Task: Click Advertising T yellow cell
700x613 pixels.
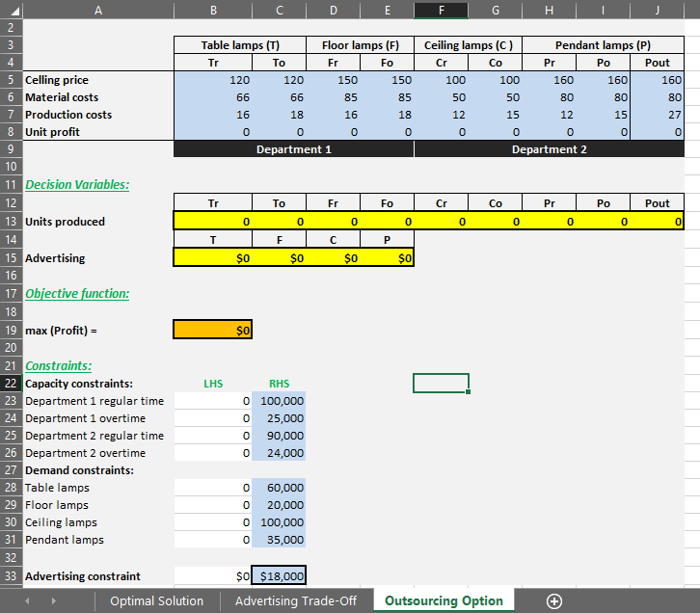Action: point(213,258)
